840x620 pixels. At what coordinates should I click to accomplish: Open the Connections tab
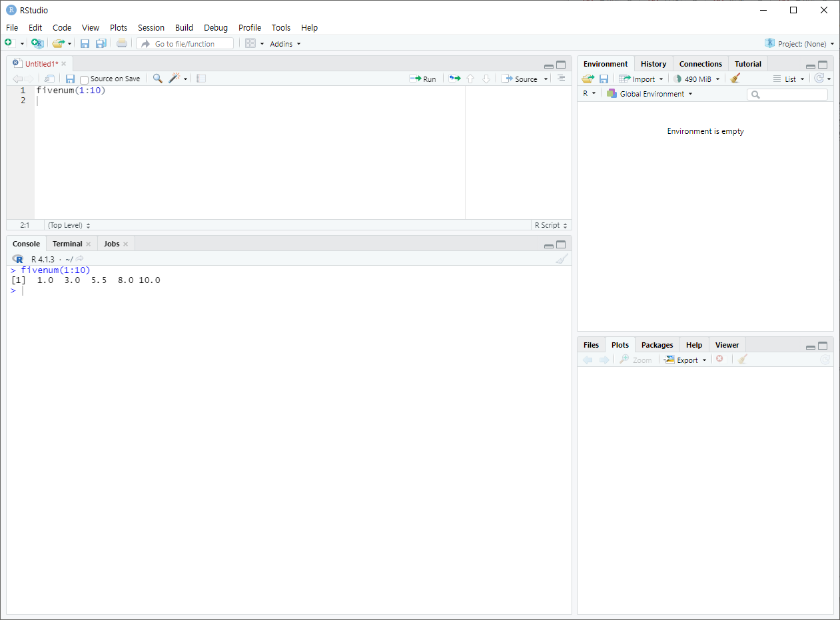pos(701,64)
